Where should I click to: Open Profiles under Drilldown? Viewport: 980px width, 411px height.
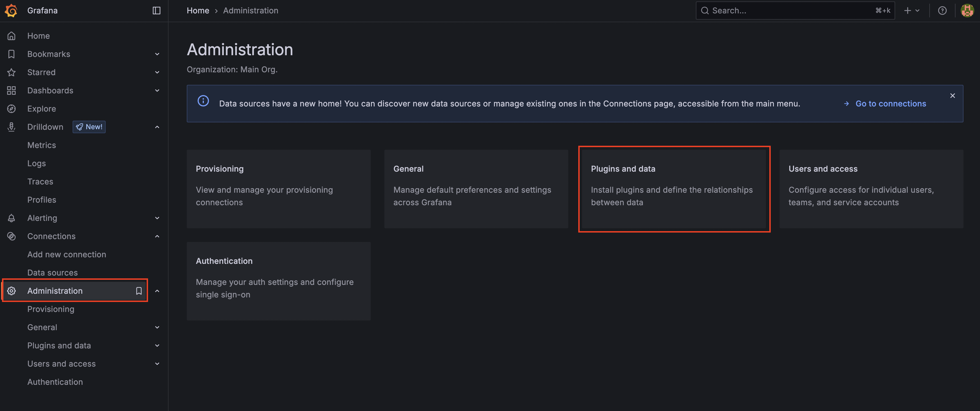click(42, 200)
